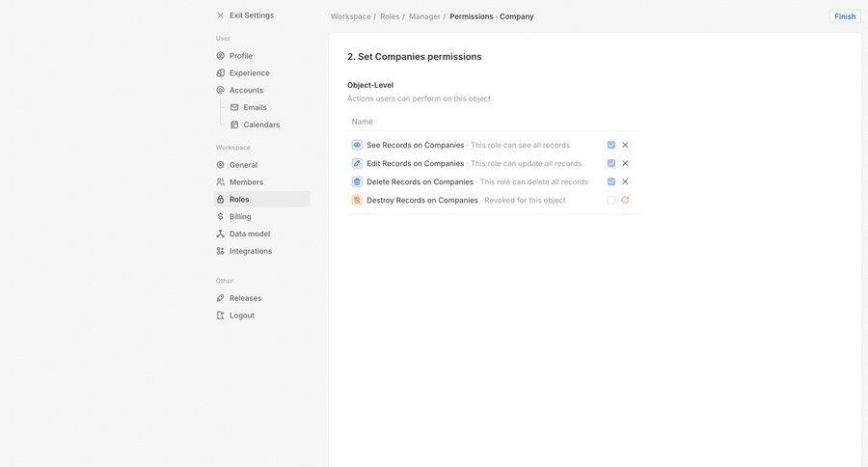Click the pencil icon for Edit Records
This screenshot has width=868, height=467.
[357, 163]
